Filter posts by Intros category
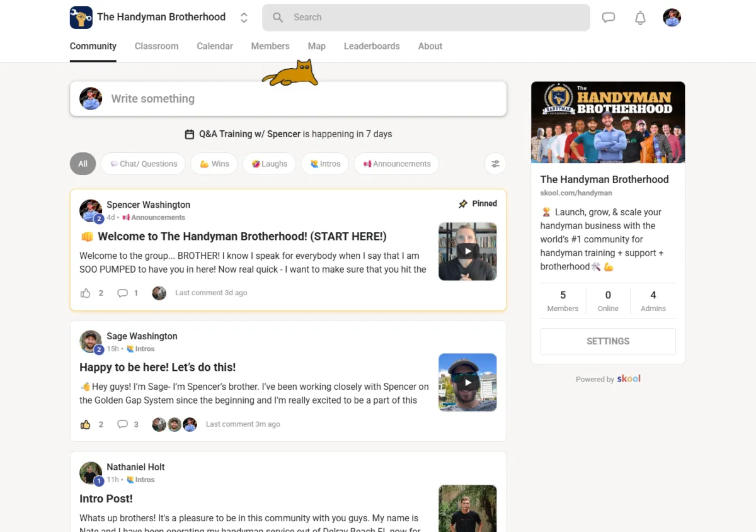 (325, 164)
